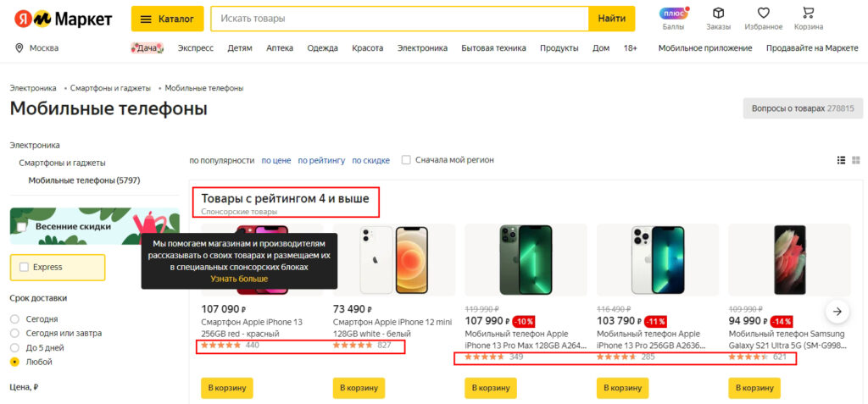Select Мобильные телефоны (5797) in sidebar
Image resolution: width=868 pixels, height=404 pixels.
tap(84, 180)
